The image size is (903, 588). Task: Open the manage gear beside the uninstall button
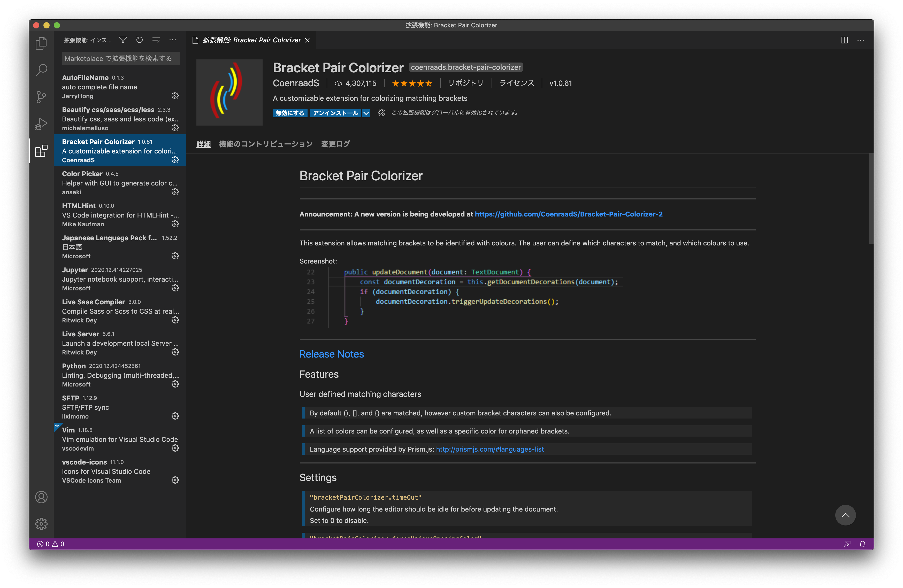coord(382,113)
